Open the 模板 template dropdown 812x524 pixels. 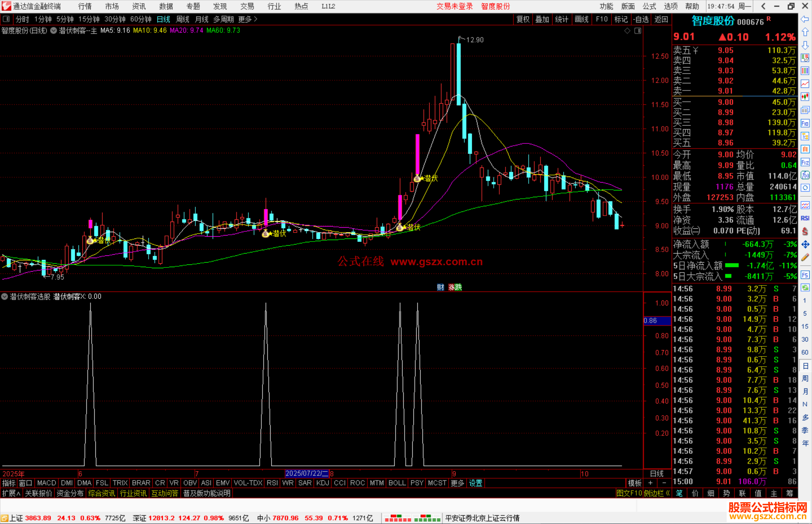[x=635, y=483]
